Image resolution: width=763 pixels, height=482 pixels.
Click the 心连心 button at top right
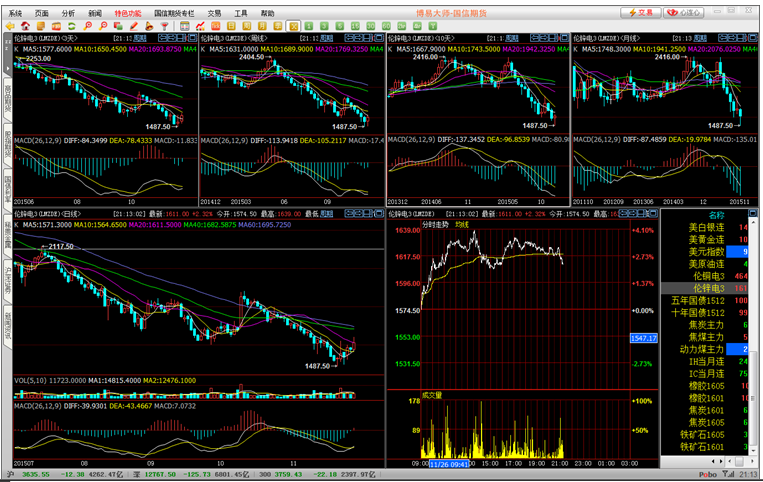[x=684, y=13]
